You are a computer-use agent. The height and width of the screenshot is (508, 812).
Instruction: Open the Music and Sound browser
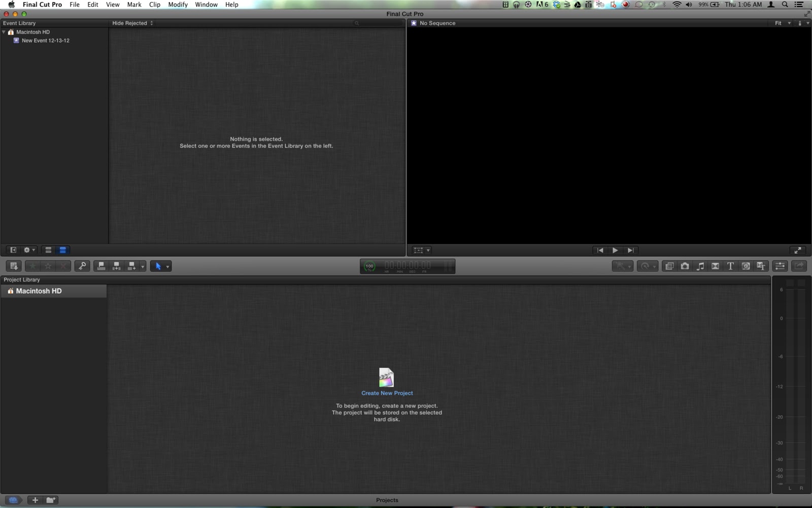pyautogui.click(x=700, y=266)
